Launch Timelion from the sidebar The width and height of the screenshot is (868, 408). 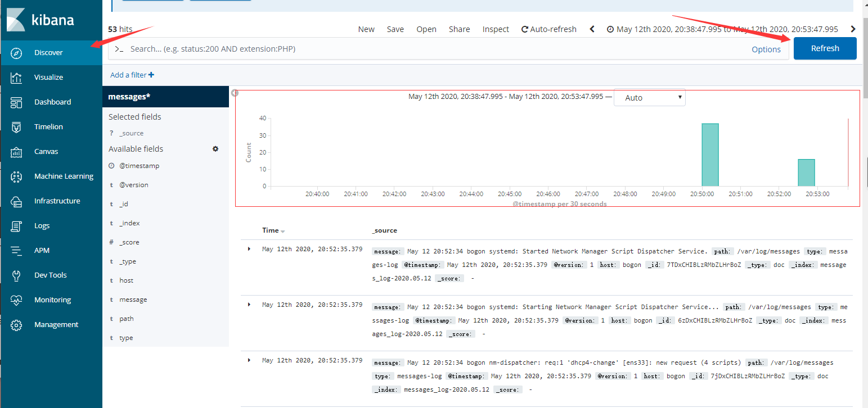(51, 127)
